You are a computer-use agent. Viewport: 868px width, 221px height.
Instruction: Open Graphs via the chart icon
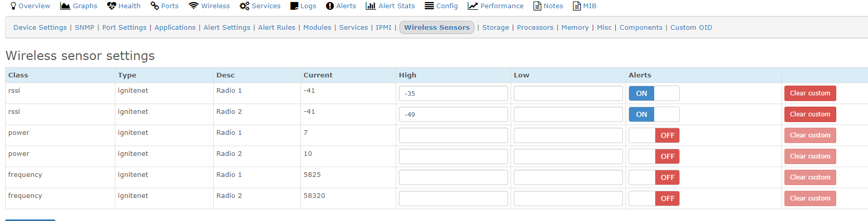[65, 6]
